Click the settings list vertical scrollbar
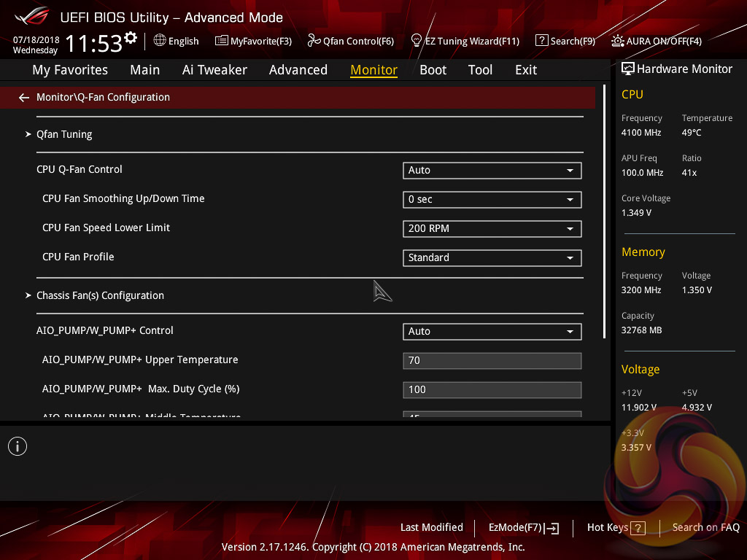Viewport: 747px width, 560px height. [x=604, y=211]
